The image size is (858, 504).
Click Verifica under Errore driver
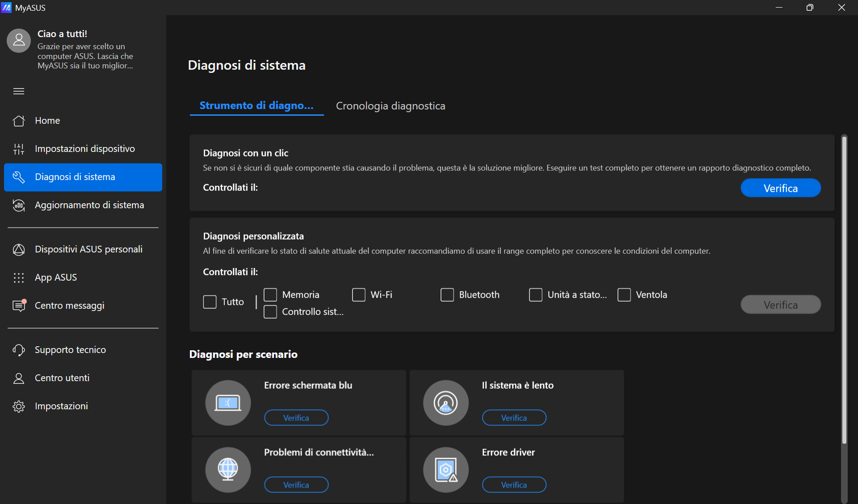tap(514, 485)
